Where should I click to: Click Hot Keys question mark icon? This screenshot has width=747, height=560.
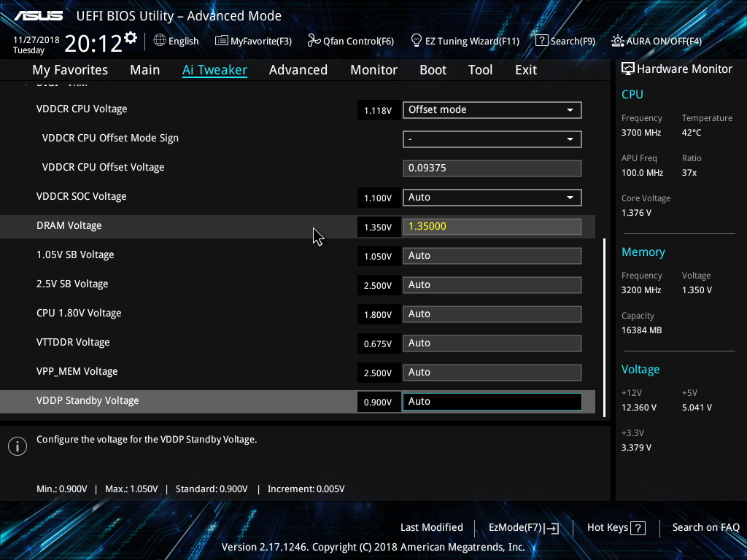click(638, 528)
